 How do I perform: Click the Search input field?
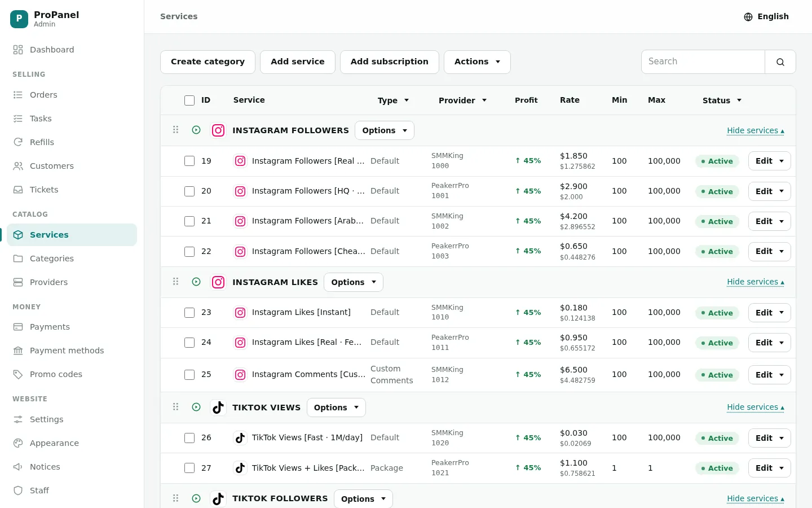click(x=703, y=62)
